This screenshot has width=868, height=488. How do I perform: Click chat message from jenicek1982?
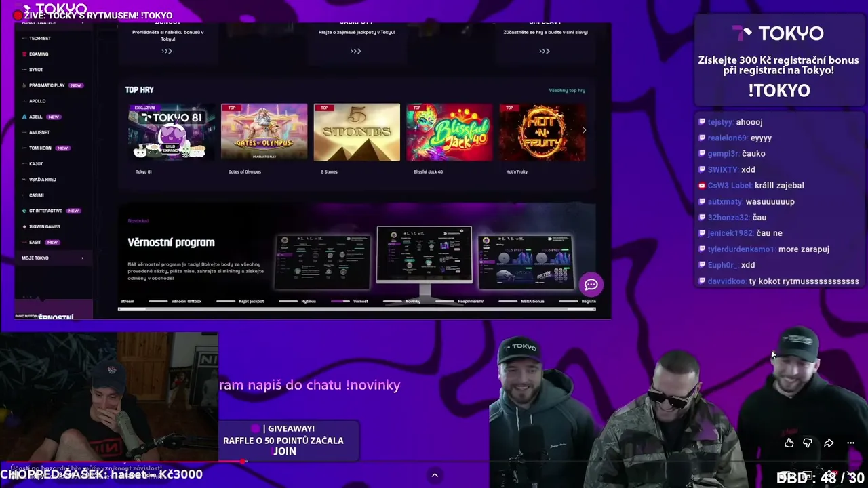pos(741,233)
